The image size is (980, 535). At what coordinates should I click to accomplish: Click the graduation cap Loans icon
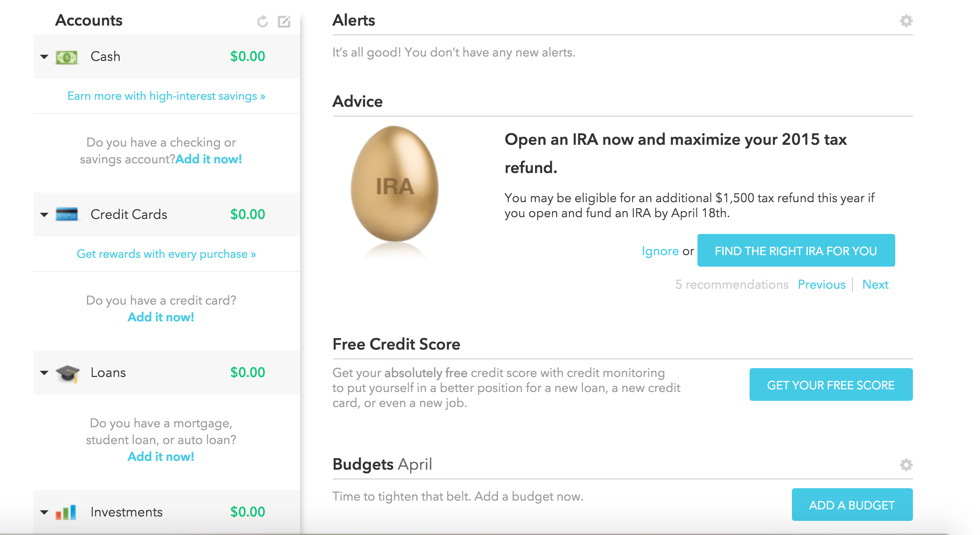[x=68, y=373]
